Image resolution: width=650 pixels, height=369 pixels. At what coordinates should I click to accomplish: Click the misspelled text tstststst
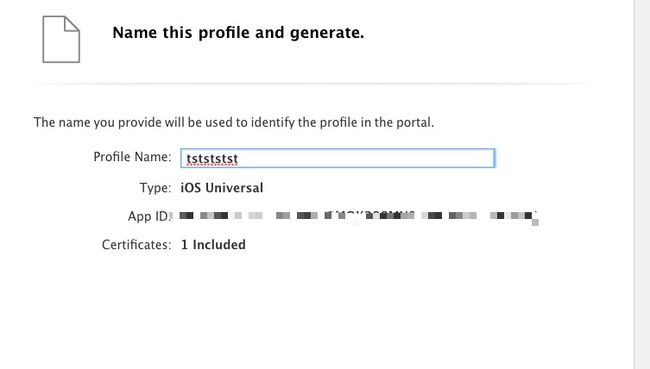212,159
